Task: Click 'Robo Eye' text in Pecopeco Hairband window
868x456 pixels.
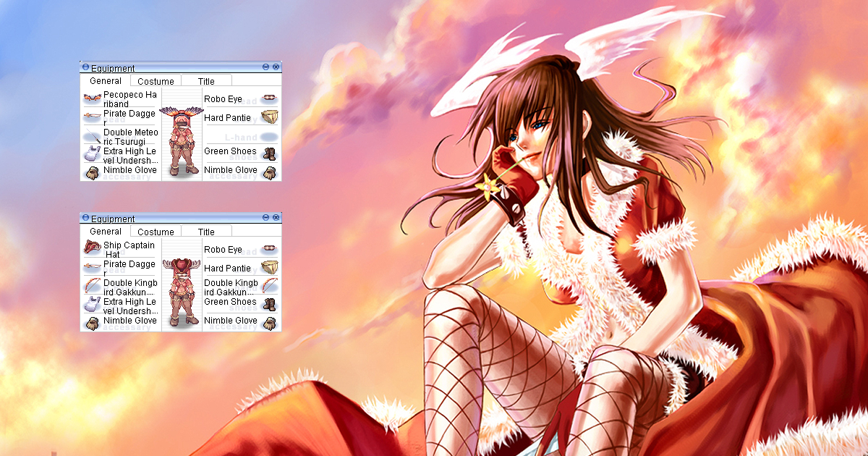Action: pos(224,98)
